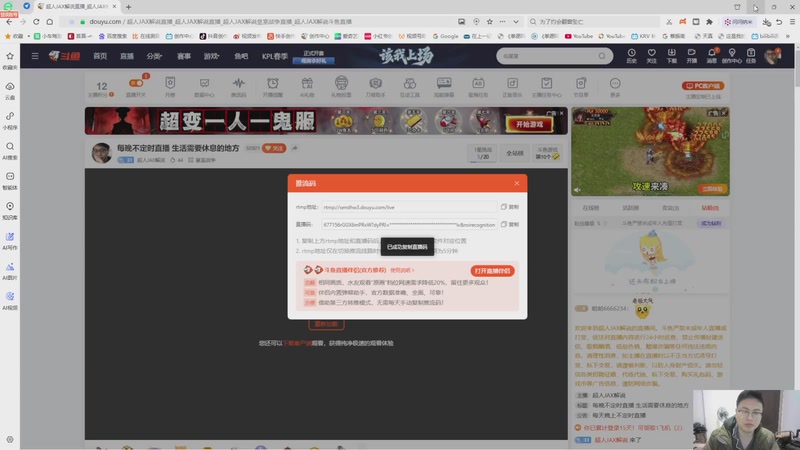Close the banner advertisement
The width and height of the screenshot is (800, 450).
[x=562, y=113]
